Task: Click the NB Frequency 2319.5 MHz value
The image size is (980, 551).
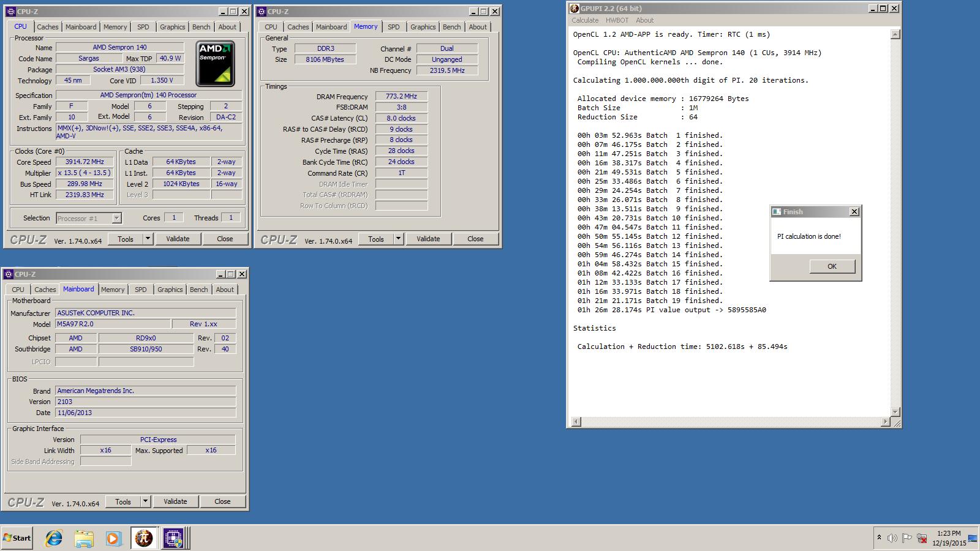Action: [447, 70]
